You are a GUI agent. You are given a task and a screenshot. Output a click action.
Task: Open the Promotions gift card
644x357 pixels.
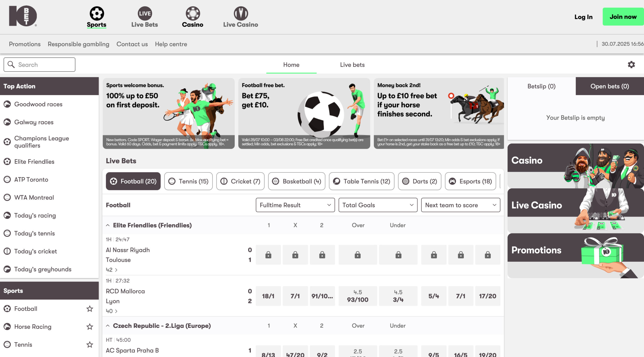point(576,255)
